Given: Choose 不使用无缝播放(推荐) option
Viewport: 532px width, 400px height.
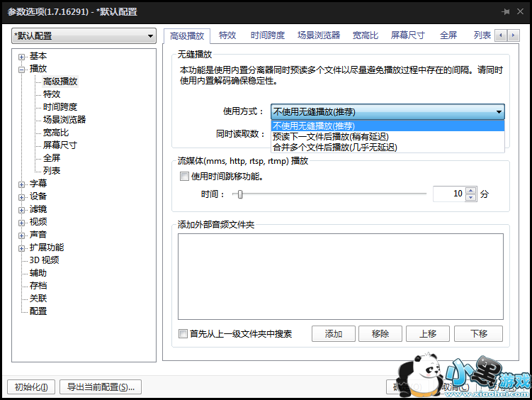Looking at the screenshot, I should [x=387, y=126].
